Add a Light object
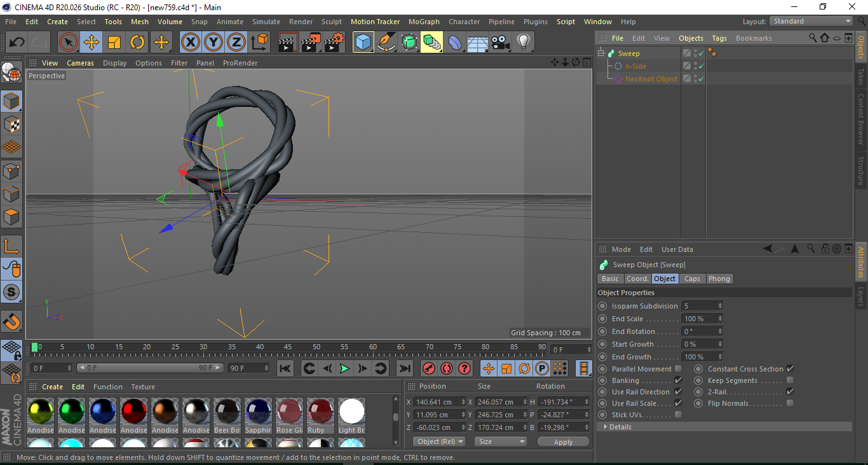The height and width of the screenshot is (465, 868). [x=524, y=43]
